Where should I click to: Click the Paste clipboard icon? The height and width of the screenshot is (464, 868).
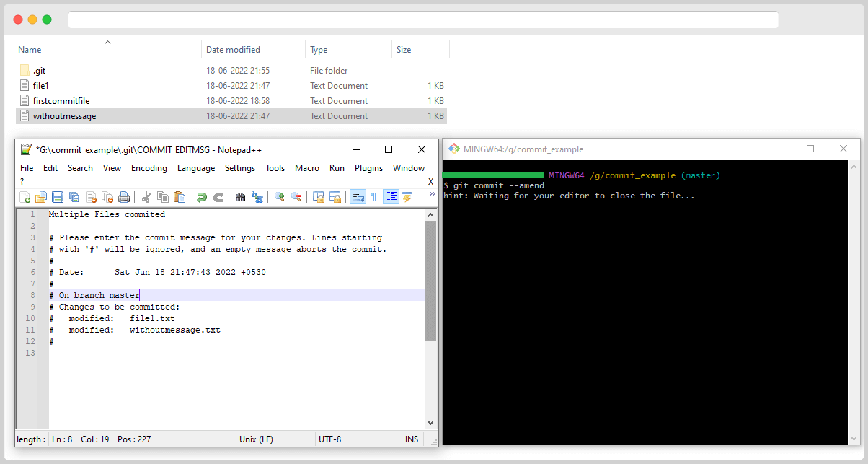tap(180, 197)
